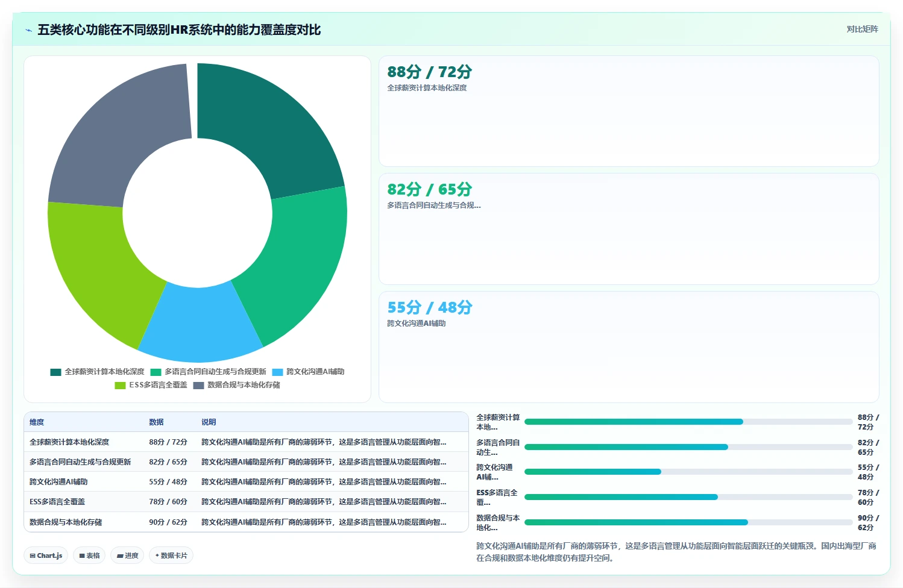Toggle the 多语言合同自动生成与合规更新 legend swatch
The height and width of the screenshot is (588, 903).
pyautogui.click(x=156, y=372)
